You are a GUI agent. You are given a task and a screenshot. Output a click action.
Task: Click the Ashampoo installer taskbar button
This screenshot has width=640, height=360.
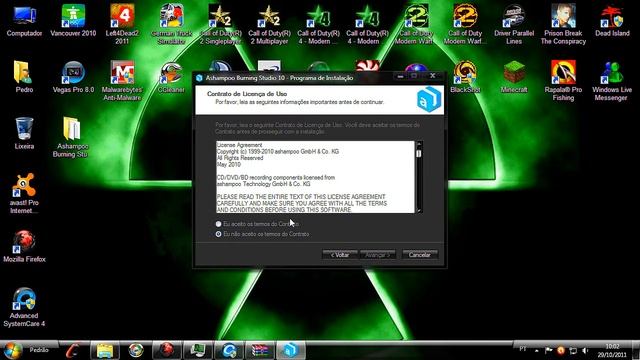(291, 350)
